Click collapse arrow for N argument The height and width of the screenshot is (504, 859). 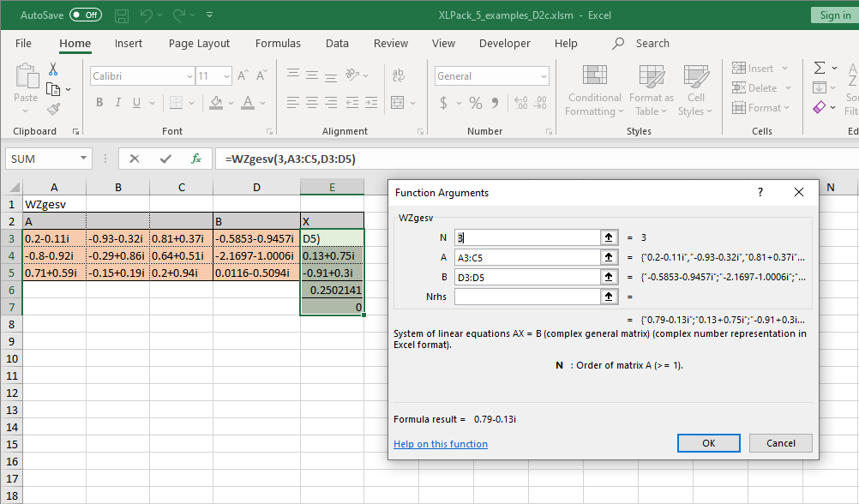(609, 237)
